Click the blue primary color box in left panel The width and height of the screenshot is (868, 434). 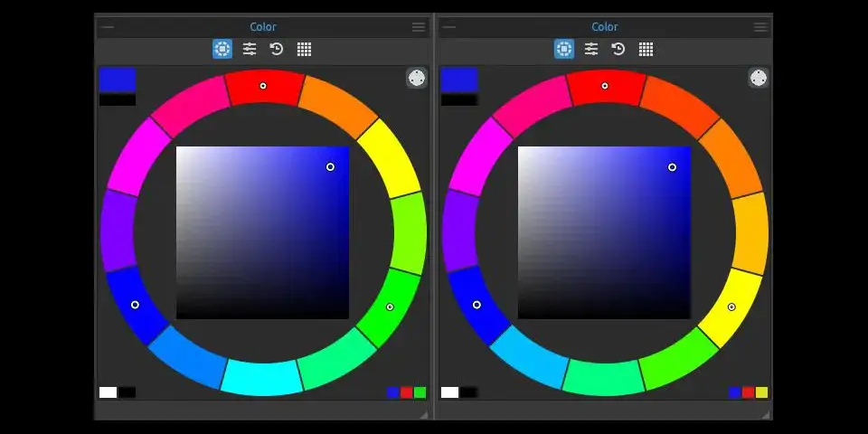118,80
